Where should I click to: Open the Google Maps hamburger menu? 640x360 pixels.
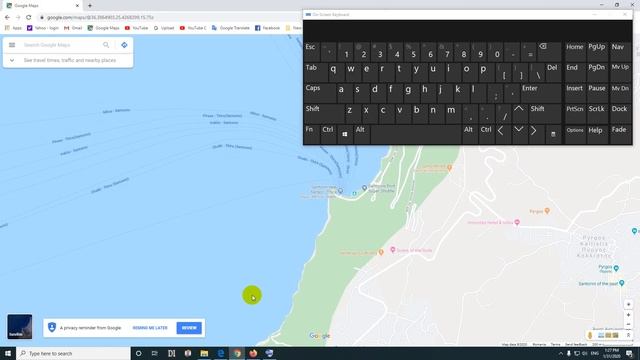tap(12, 45)
